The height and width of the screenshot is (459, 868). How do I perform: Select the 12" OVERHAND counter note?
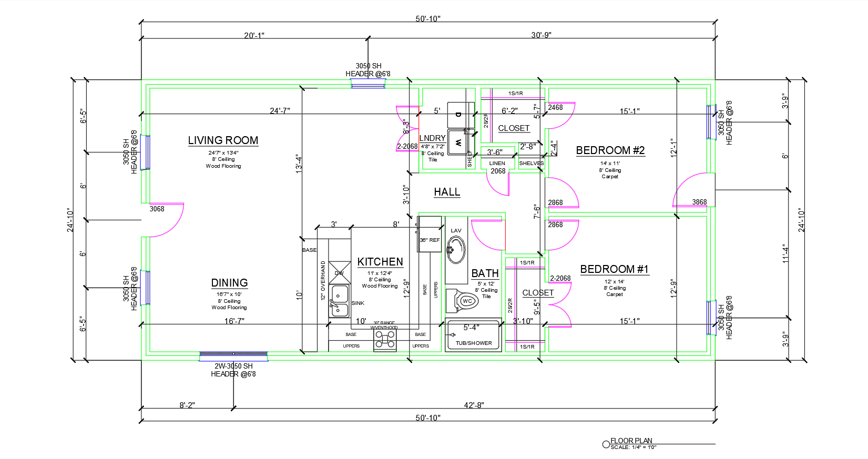point(323,280)
